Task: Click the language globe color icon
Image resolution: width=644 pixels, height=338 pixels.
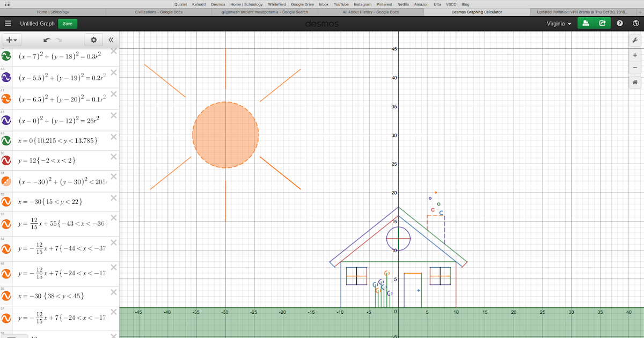Action: (x=635, y=24)
